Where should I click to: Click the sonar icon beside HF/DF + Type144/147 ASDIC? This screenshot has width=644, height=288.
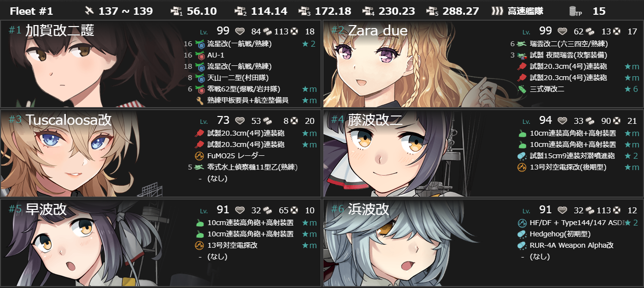(x=522, y=223)
